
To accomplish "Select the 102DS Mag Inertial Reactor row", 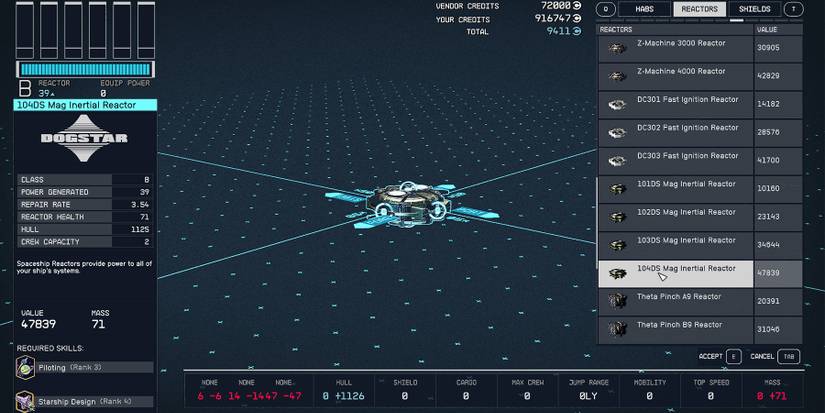I will point(700,218).
